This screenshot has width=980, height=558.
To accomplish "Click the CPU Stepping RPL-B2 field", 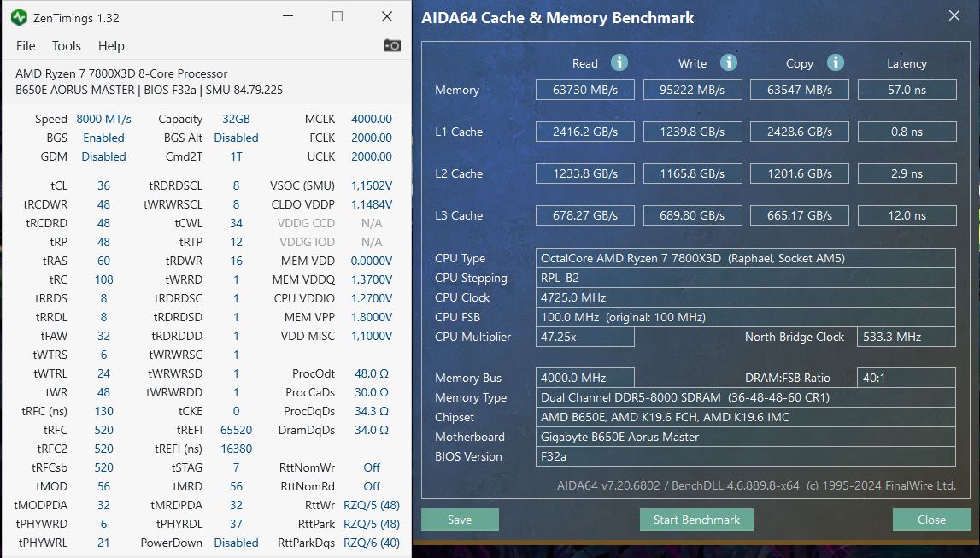I will (x=746, y=278).
